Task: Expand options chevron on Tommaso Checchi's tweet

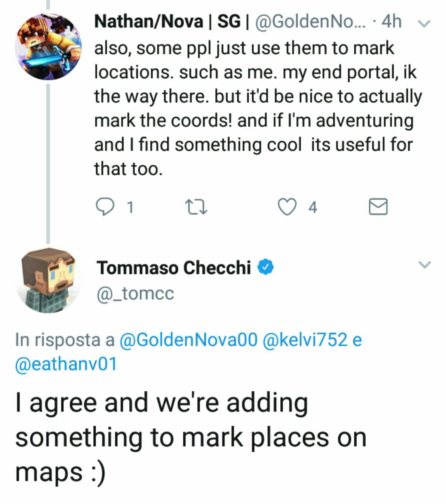Action: click(x=424, y=264)
